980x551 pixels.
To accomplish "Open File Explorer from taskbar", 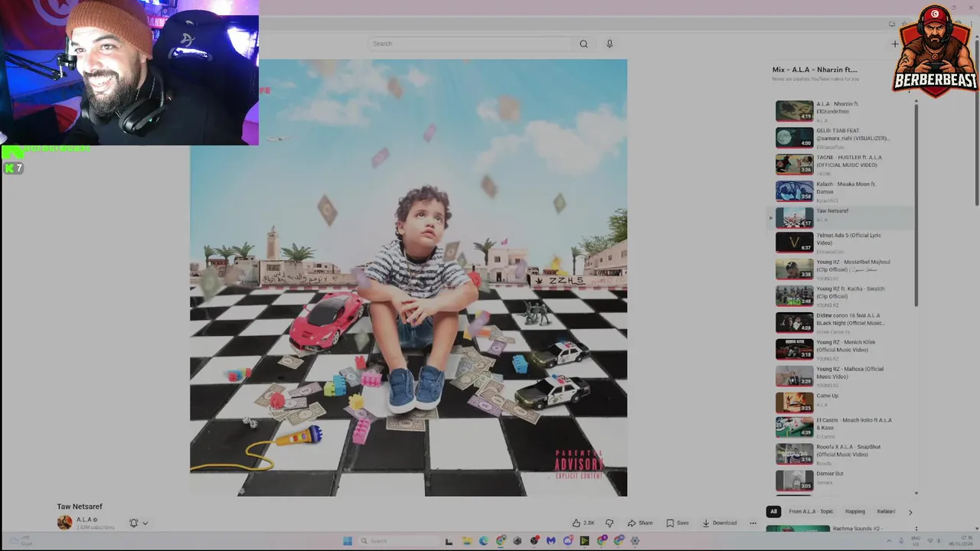I will pyautogui.click(x=466, y=541).
